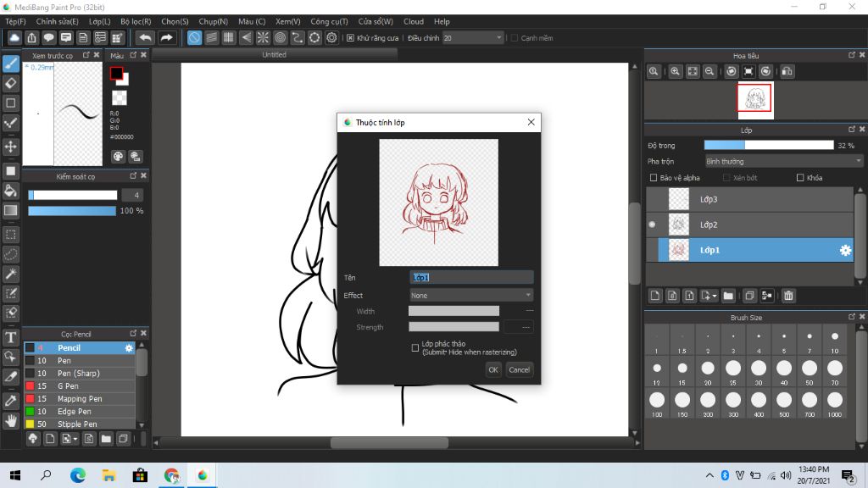This screenshot has width=868, height=488.
Task: Close the Thuộc tính lớp dialog
Action: (531, 122)
